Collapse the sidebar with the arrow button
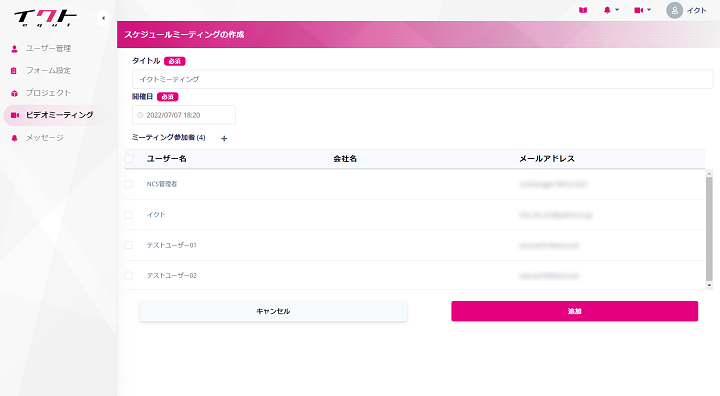Image resolution: width=720 pixels, height=396 pixels. click(x=103, y=18)
